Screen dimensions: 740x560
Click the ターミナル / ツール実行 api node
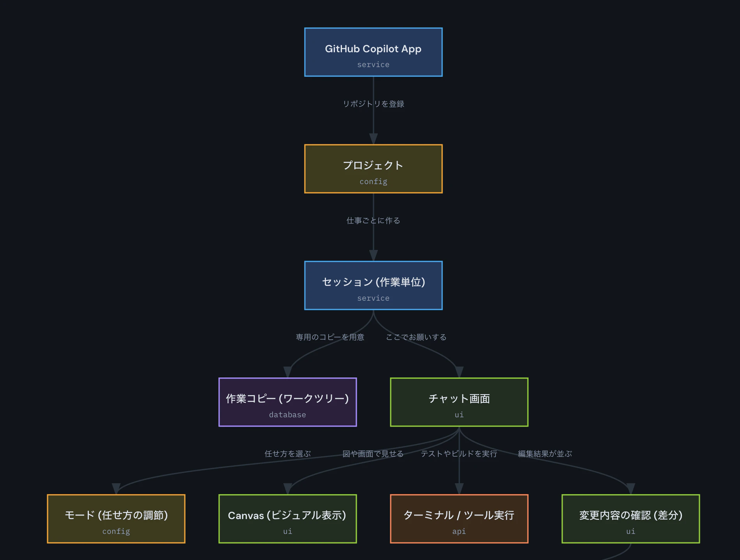(x=459, y=519)
